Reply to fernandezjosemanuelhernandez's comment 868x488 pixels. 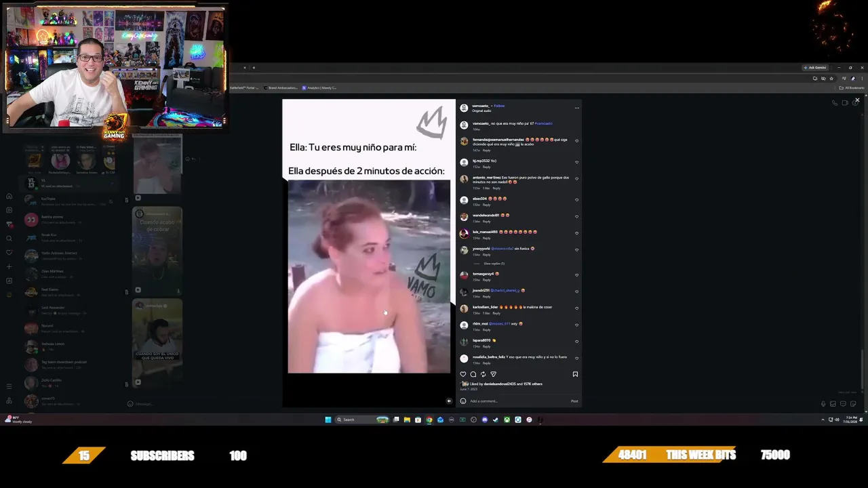click(x=486, y=150)
